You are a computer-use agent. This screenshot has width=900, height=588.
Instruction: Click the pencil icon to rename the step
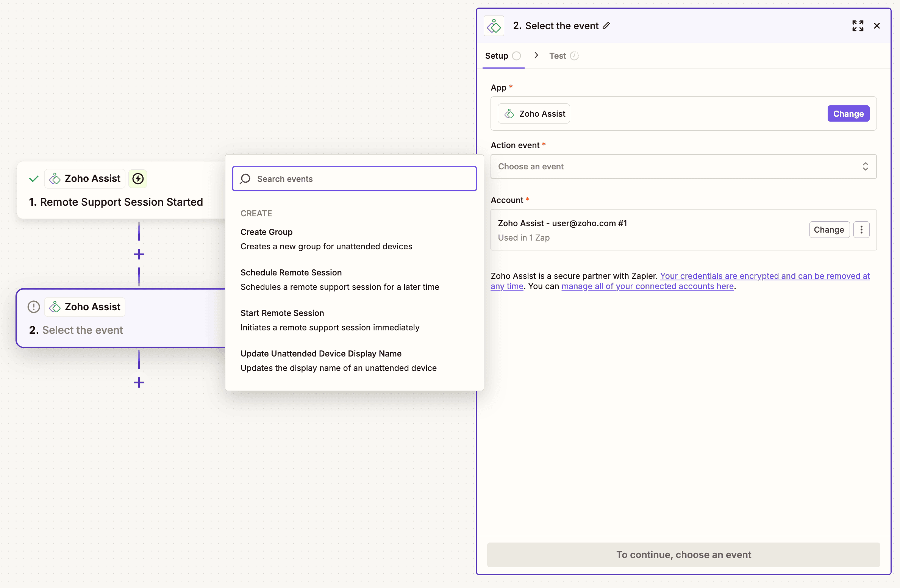pos(606,26)
